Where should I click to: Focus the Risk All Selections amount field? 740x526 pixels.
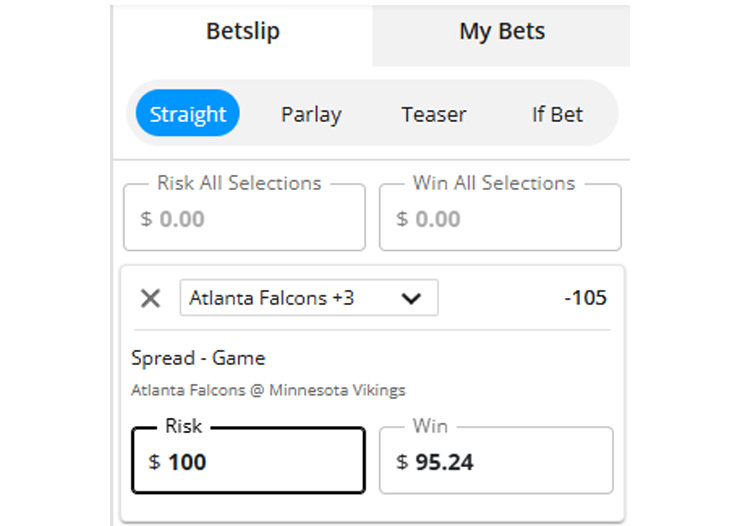(x=258, y=219)
